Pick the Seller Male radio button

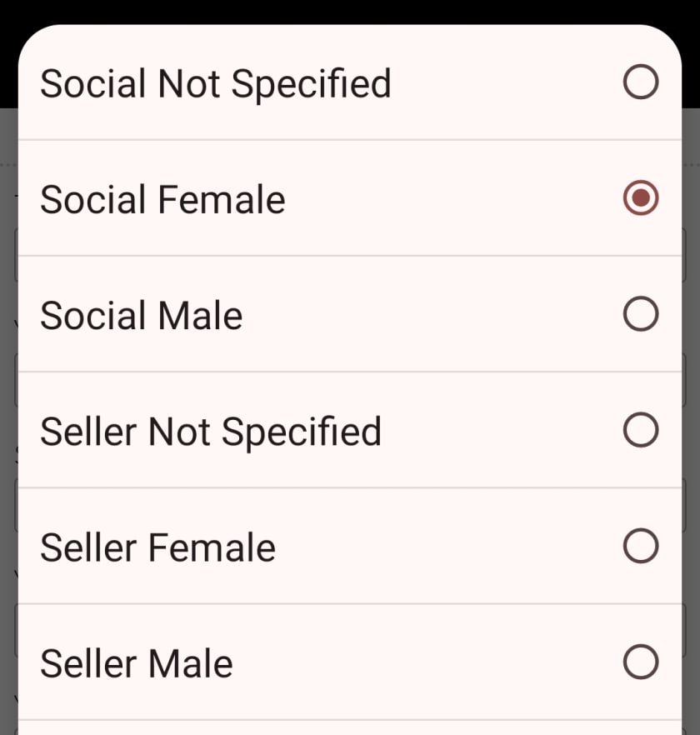pos(641,662)
